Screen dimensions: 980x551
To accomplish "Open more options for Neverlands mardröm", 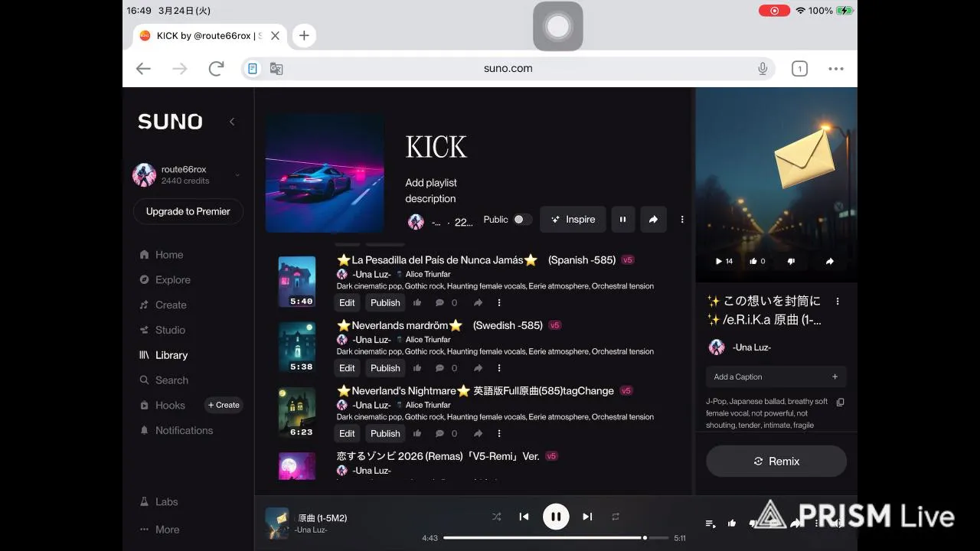I will tap(499, 368).
